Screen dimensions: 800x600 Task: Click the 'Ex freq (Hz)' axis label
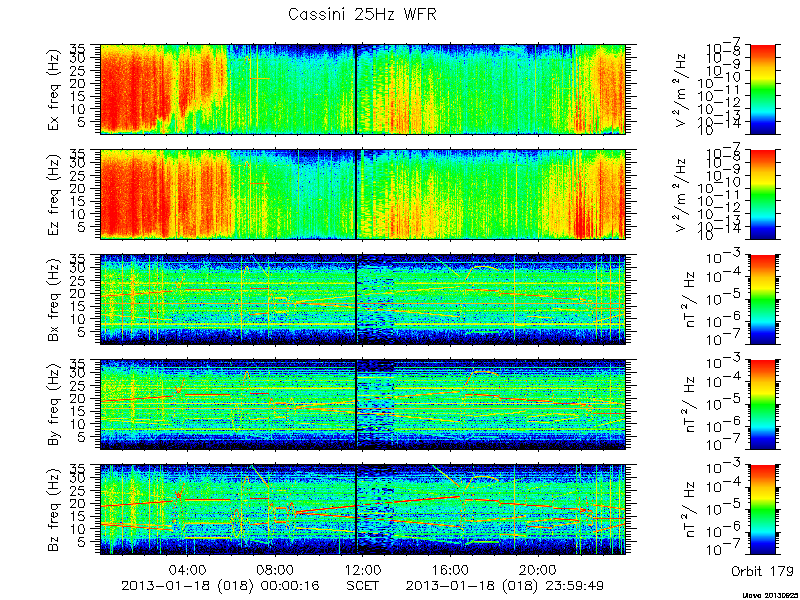coord(55,89)
